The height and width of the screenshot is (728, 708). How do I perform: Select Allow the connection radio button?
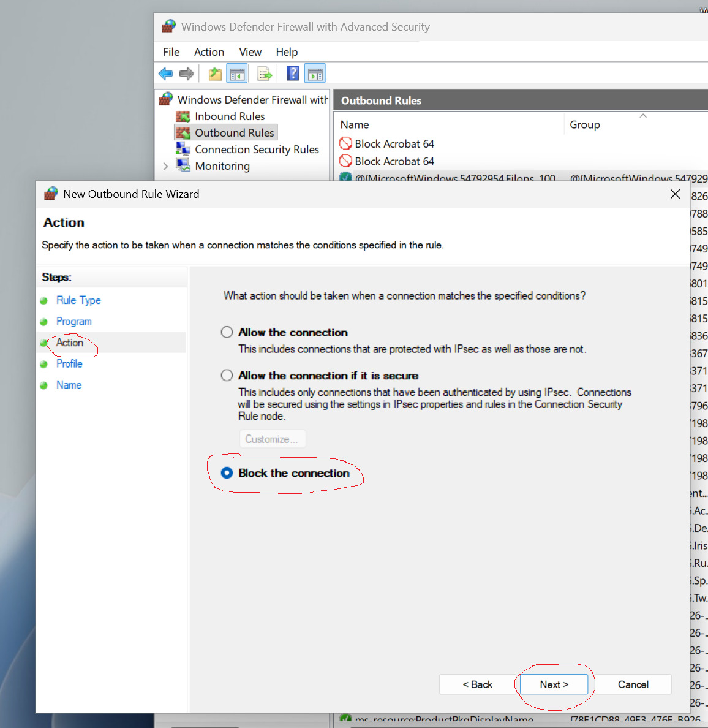click(227, 332)
